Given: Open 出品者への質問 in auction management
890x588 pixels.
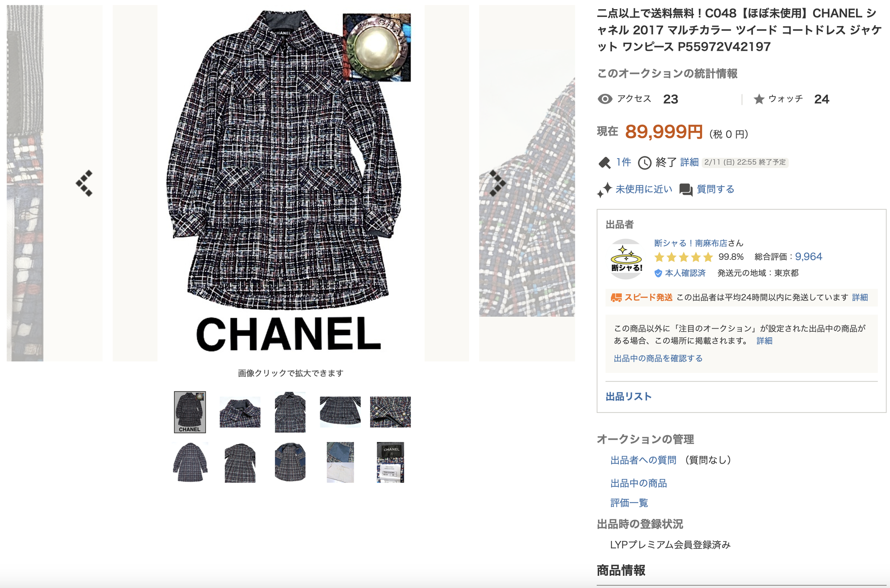Looking at the screenshot, I should (643, 460).
